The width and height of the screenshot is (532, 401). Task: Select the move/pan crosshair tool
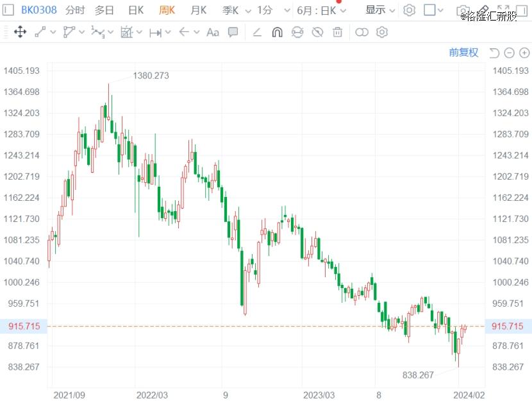click(20, 32)
